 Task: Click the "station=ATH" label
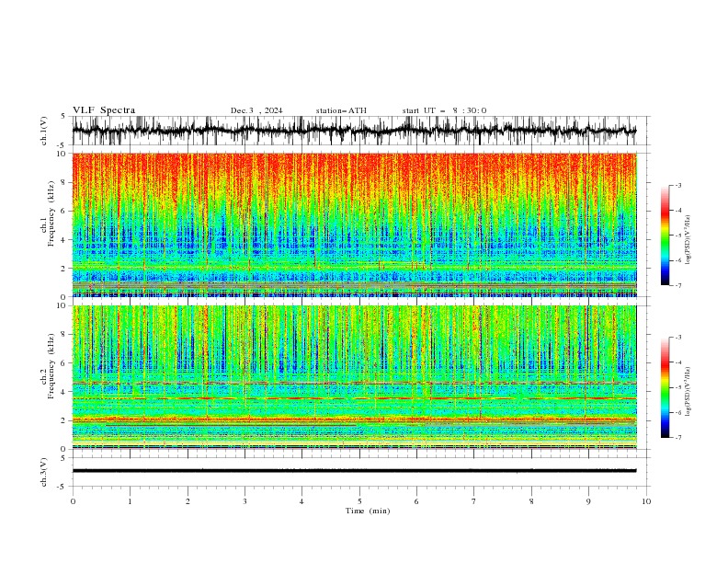click(x=341, y=110)
